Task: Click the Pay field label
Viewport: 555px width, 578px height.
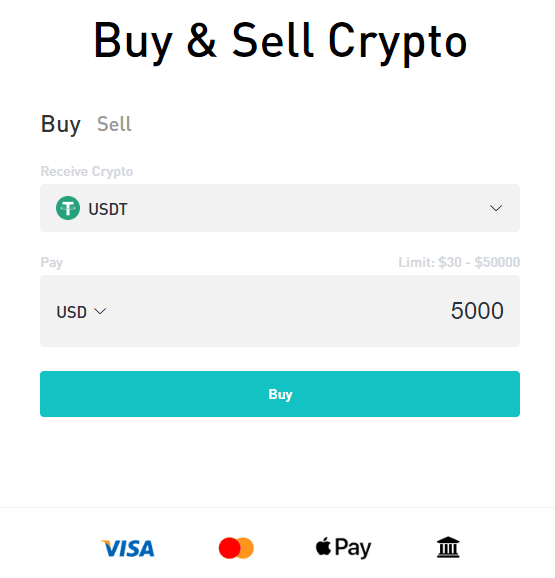Action: [52, 262]
